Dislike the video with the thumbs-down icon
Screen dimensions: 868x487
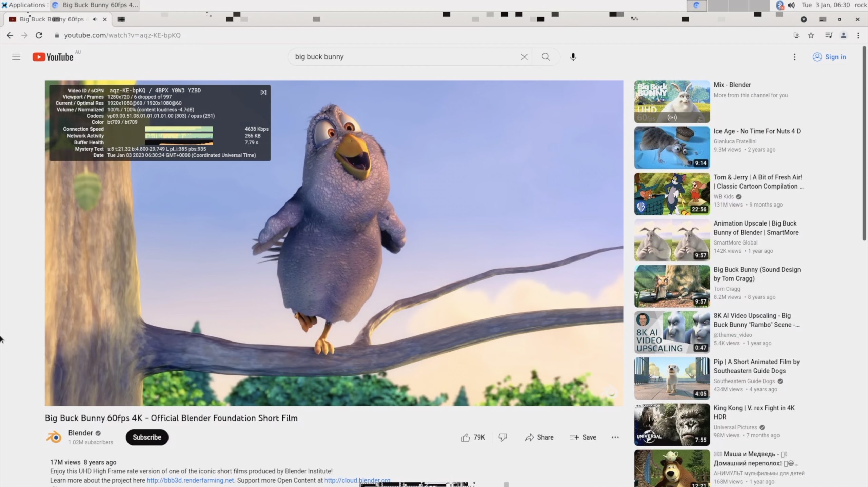pyautogui.click(x=502, y=437)
